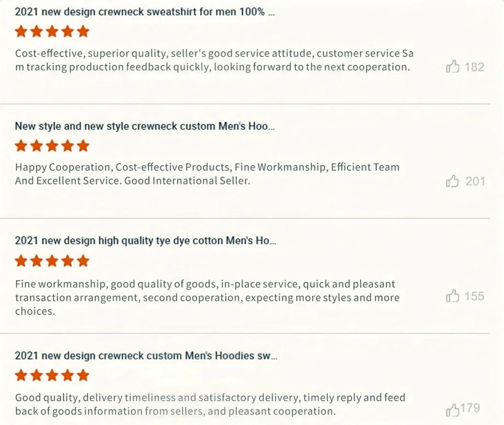The height and width of the screenshot is (425, 504).
Task: Click star rating under tye dye cotton review
Action: click(52, 261)
